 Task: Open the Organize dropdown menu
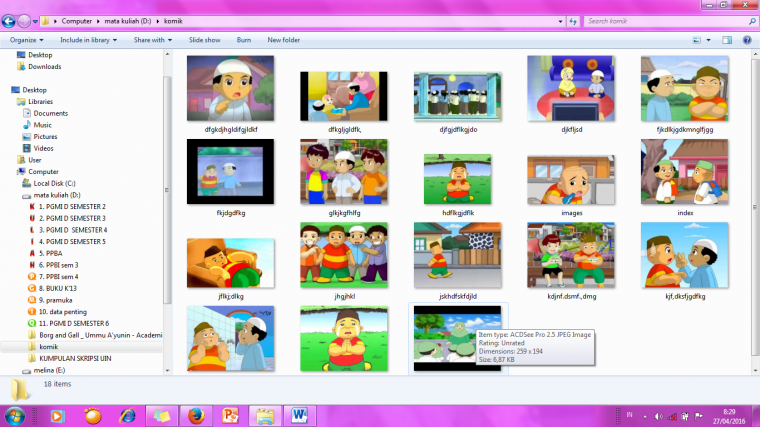(26, 40)
